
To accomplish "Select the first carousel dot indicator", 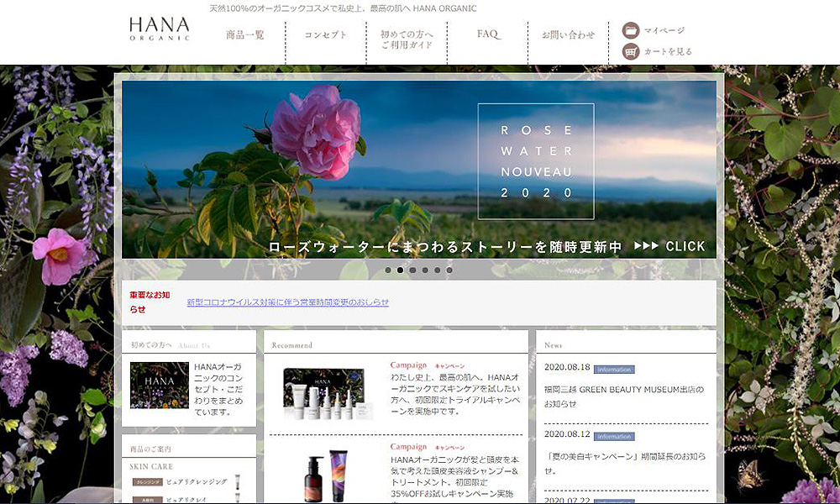I will point(388,270).
